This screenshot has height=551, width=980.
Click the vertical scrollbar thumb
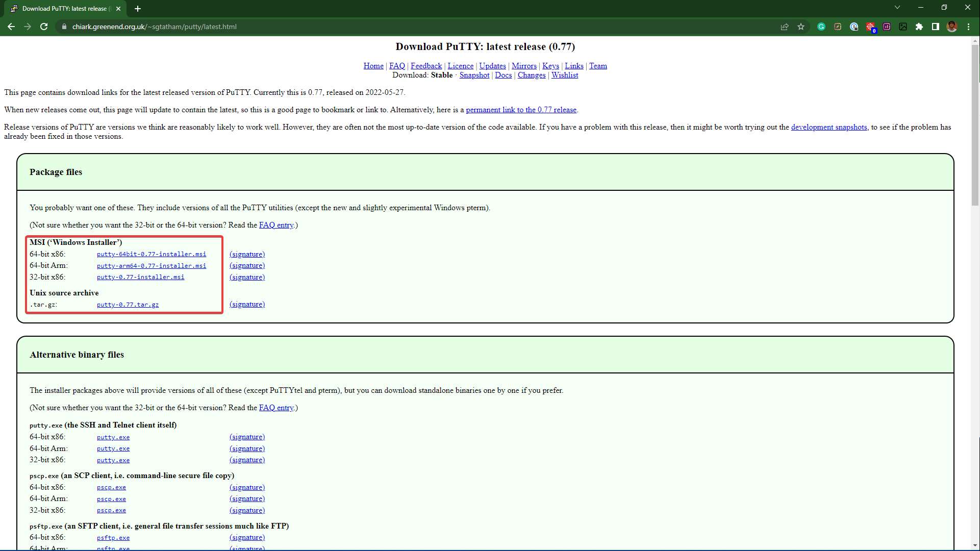(x=975, y=125)
